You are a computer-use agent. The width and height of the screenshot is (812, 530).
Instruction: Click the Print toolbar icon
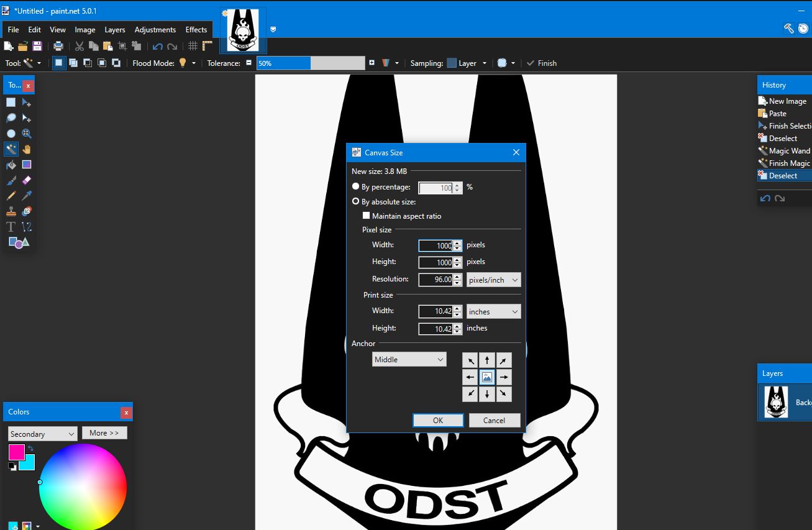point(58,46)
